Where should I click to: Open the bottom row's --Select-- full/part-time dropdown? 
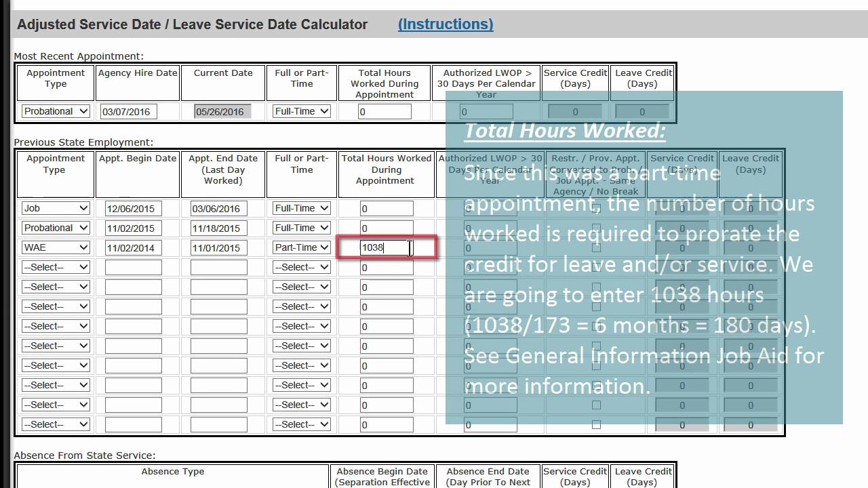302,424
